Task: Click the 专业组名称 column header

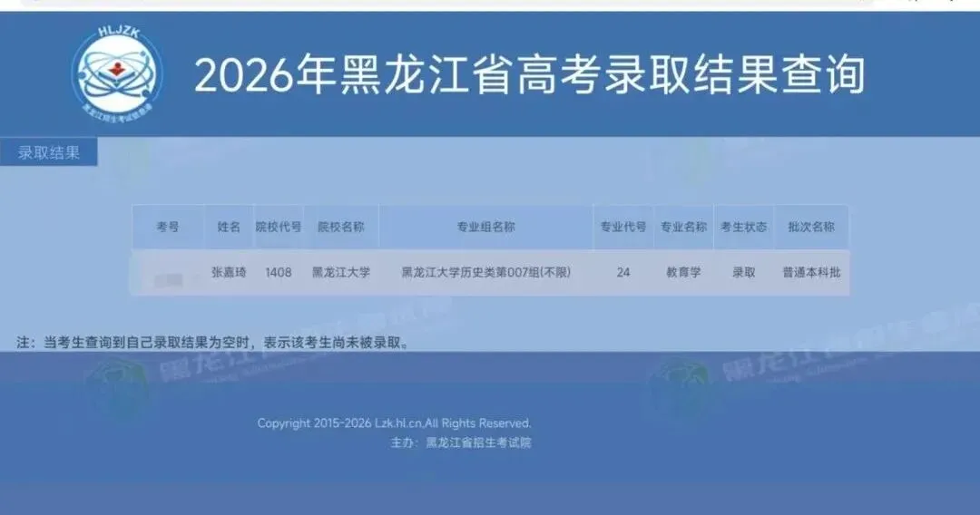Action: (486, 227)
